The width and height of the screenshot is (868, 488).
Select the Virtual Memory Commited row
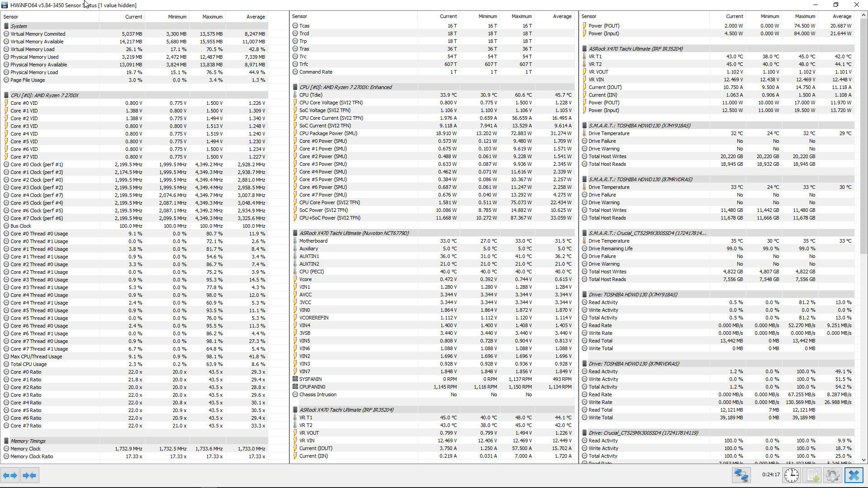[135, 34]
